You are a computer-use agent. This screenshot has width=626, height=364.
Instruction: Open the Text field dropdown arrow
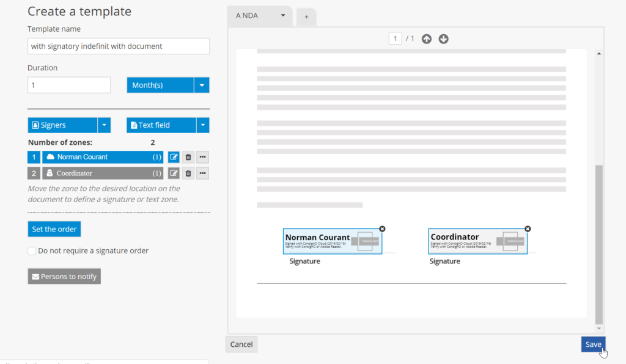click(202, 125)
